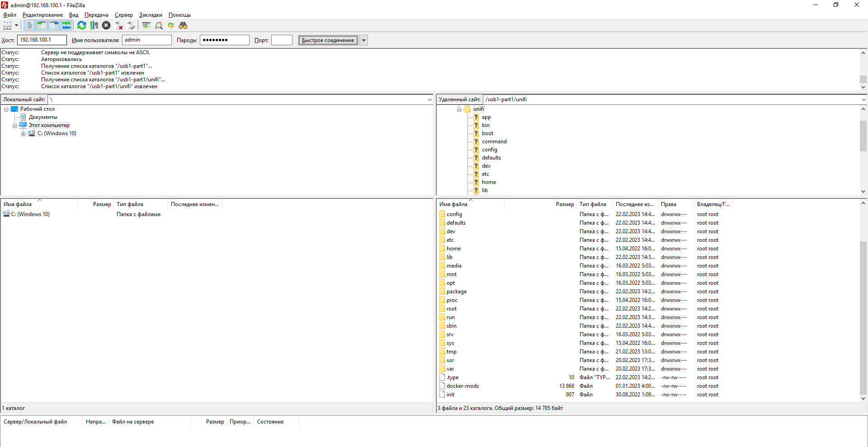Refresh file and folder lists
The width and height of the screenshot is (868, 447).
pyautogui.click(x=81, y=26)
